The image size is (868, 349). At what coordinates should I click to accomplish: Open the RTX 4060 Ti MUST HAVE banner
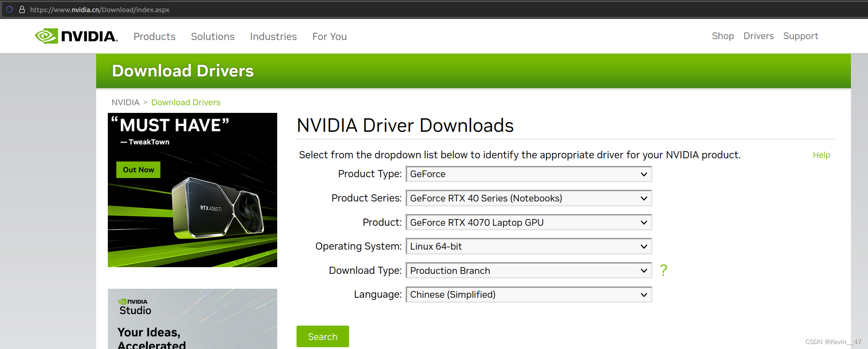[192, 190]
